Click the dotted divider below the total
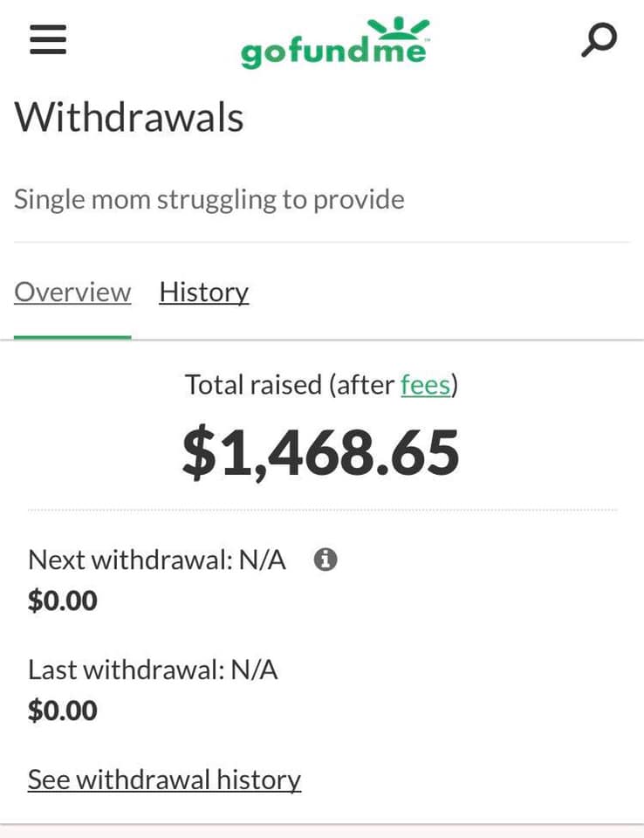Viewport: 644px width, 838px height. (x=322, y=509)
